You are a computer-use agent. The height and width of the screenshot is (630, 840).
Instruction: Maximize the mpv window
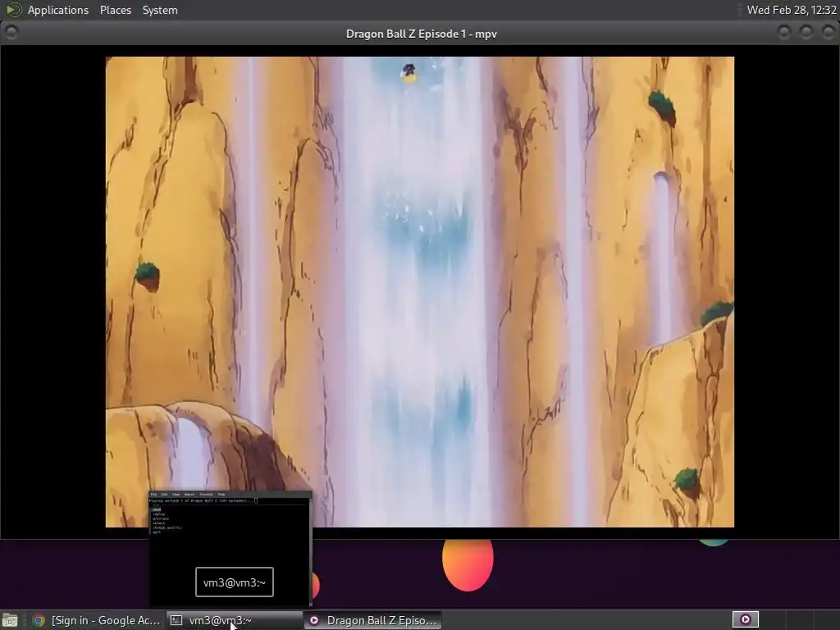tap(806, 33)
